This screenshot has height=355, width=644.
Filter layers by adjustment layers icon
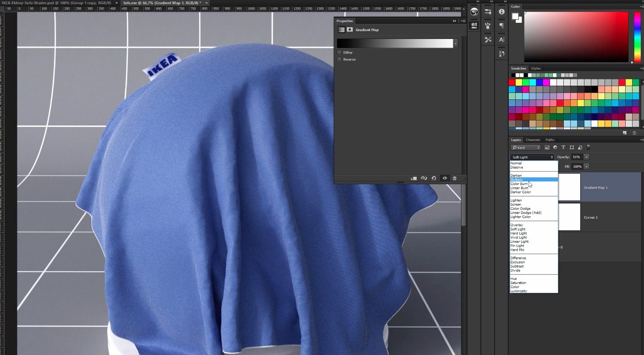pos(555,147)
